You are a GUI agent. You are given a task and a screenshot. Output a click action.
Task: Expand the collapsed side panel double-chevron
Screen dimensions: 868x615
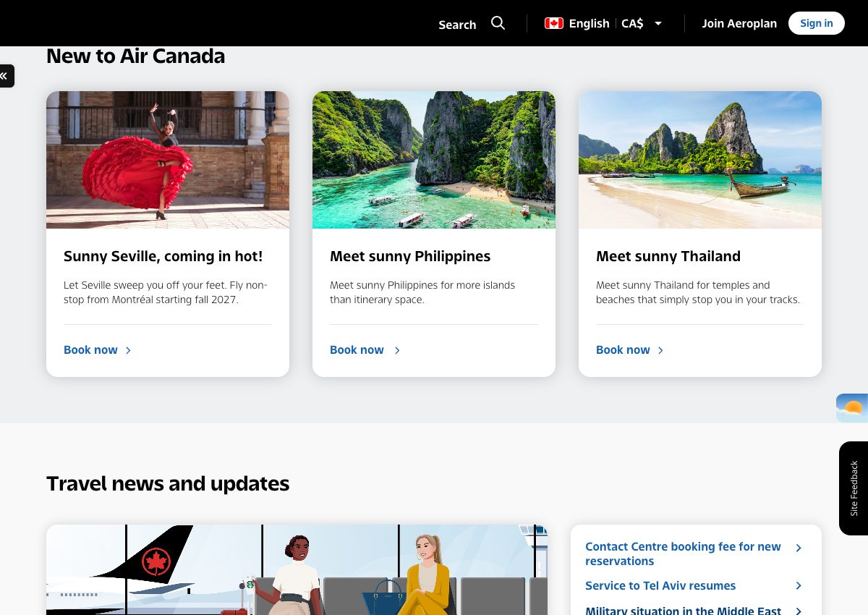point(6,76)
